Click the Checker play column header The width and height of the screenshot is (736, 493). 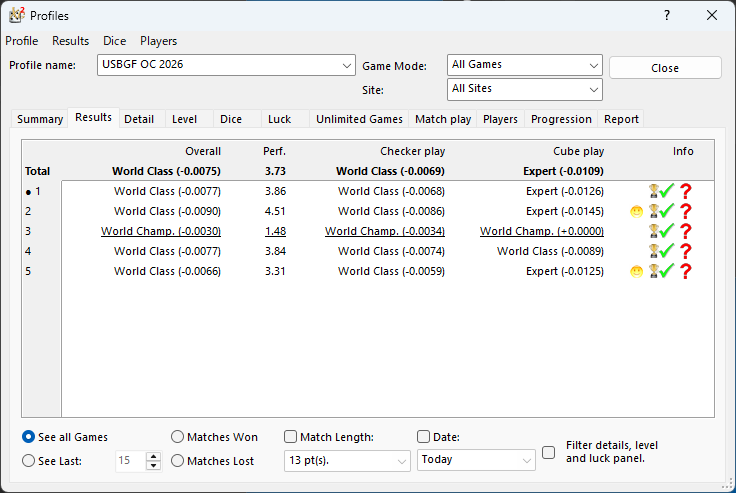[x=412, y=151]
